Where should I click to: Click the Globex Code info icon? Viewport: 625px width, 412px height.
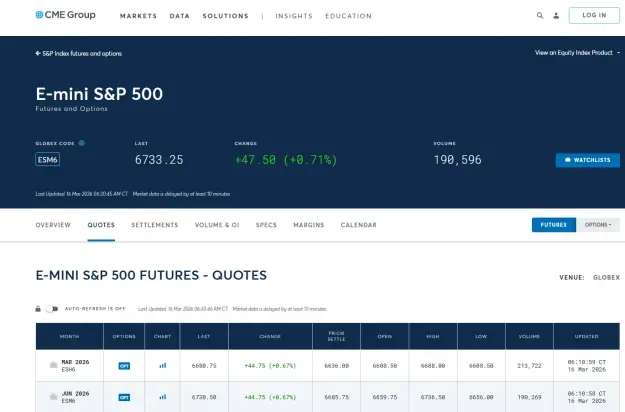tap(82, 143)
